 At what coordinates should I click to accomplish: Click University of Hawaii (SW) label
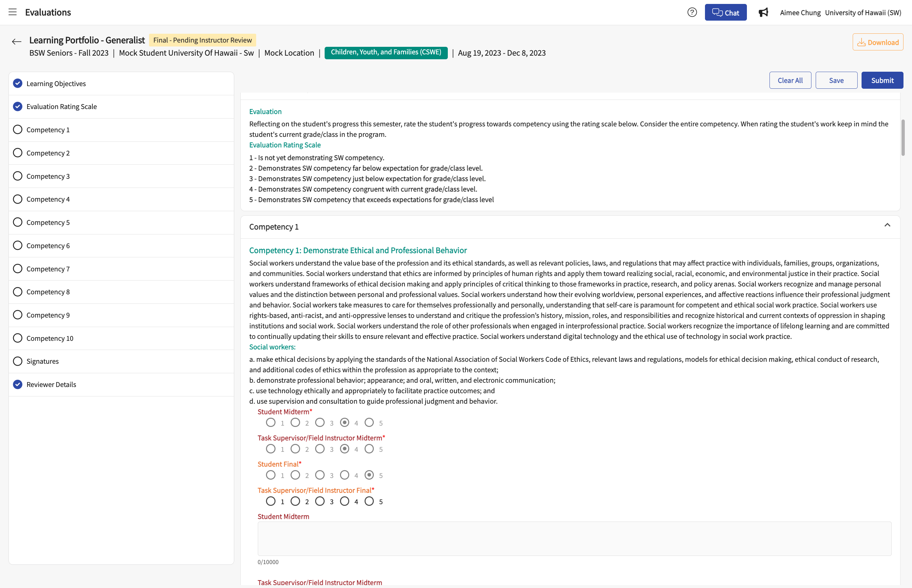[x=863, y=12]
